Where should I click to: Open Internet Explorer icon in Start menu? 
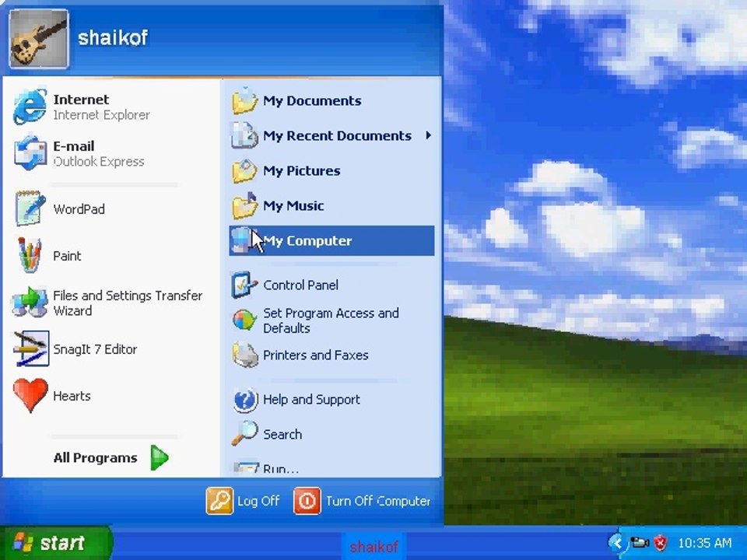pos(30,107)
